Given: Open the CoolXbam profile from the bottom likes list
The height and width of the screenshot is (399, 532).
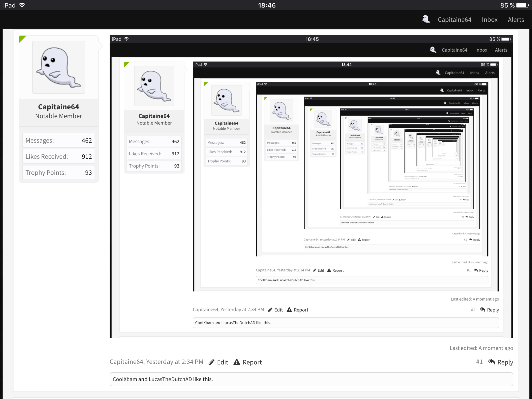Looking at the screenshot, I should 125,379.
